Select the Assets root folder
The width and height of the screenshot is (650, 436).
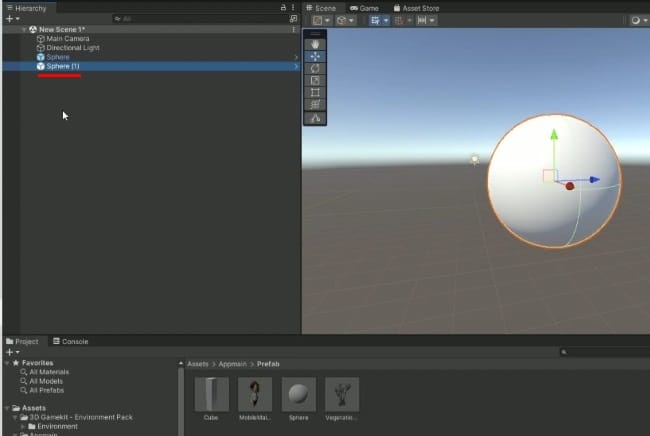pyautogui.click(x=29, y=408)
